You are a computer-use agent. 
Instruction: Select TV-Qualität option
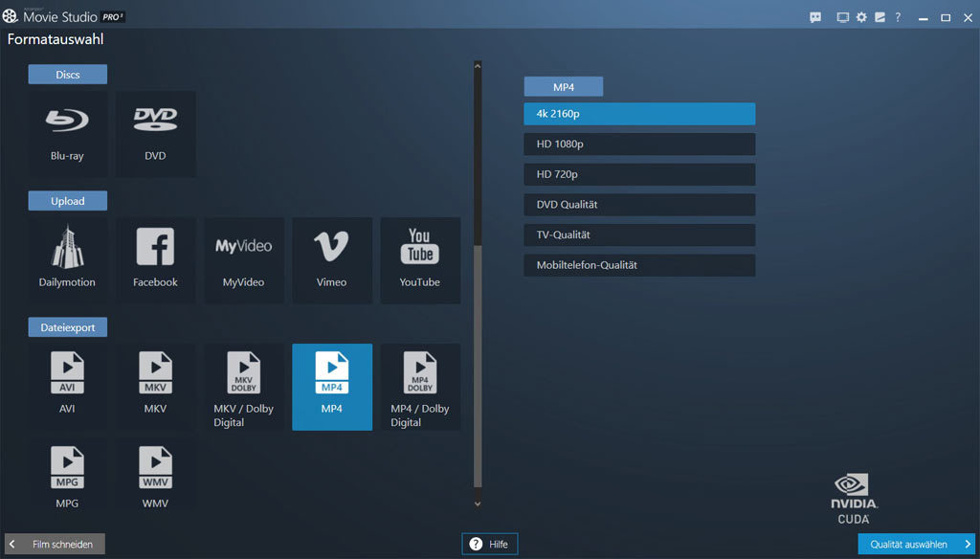pos(639,235)
